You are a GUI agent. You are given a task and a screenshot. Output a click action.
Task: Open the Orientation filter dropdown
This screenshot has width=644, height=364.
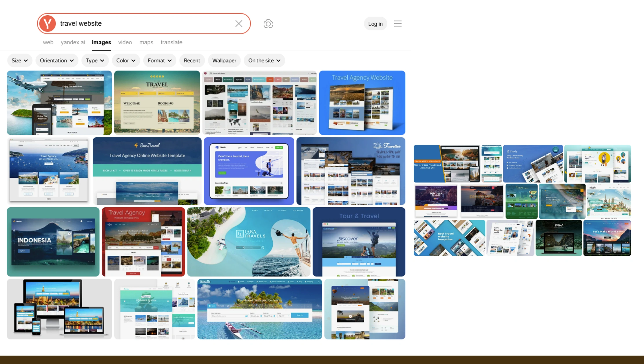pos(56,61)
